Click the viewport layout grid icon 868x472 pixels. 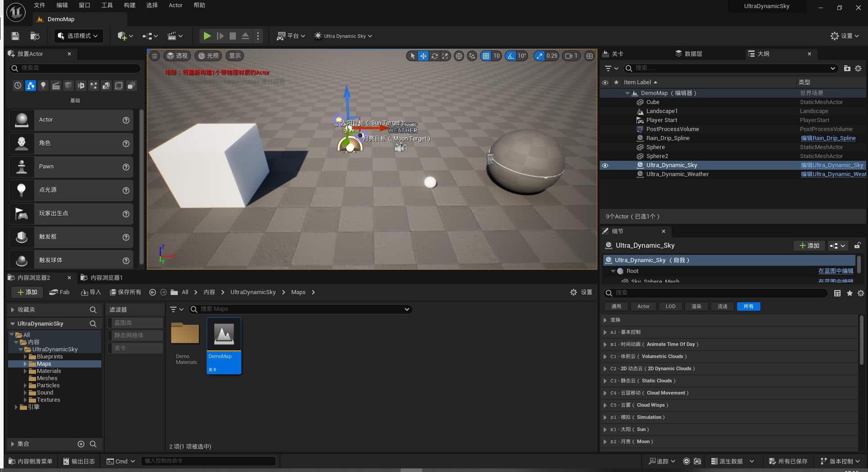pyautogui.click(x=589, y=56)
